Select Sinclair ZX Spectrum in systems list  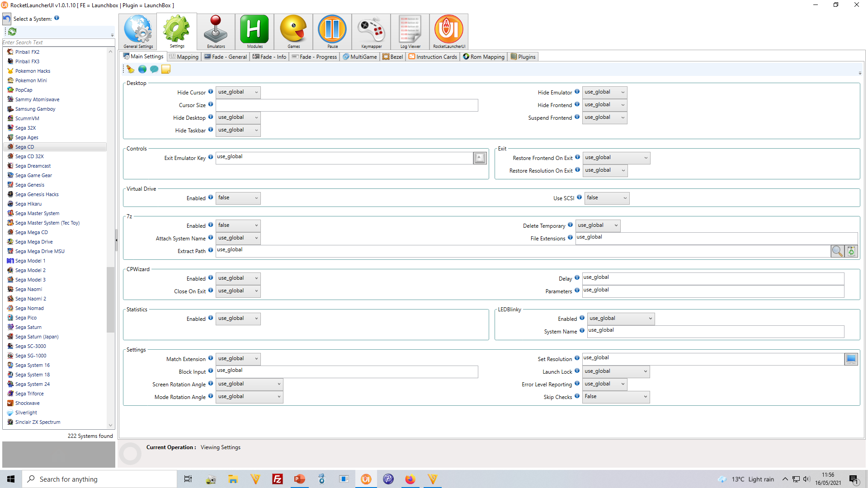[x=38, y=422]
